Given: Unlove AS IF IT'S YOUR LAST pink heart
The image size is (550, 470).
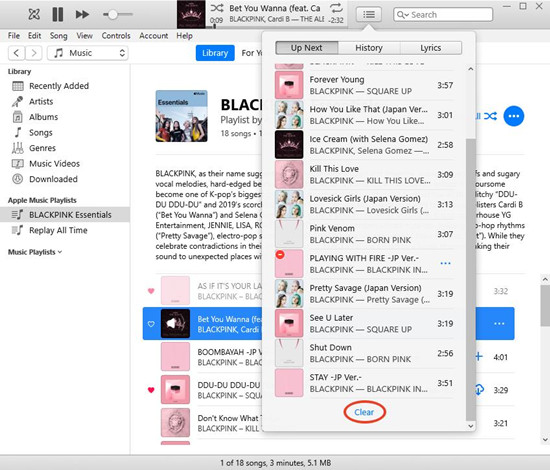Looking at the screenshot, I should pos(151,291).
